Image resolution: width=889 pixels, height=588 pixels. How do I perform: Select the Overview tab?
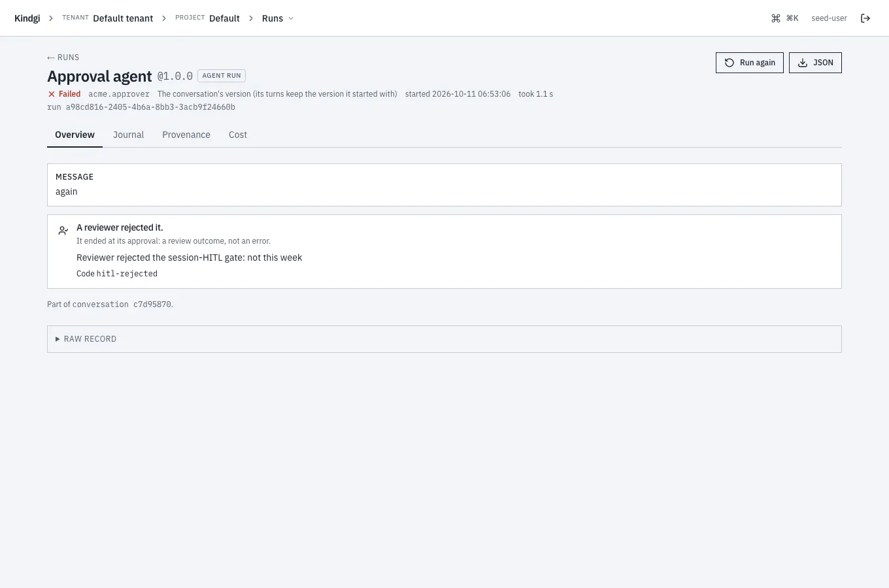click(75, 135)
